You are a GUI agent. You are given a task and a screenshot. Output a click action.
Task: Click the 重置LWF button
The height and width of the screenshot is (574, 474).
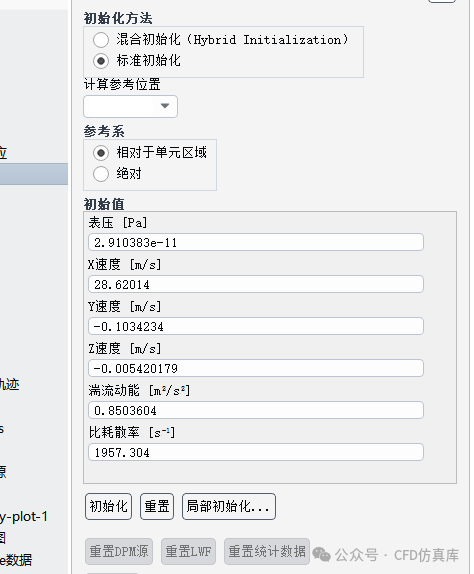[188, 551]
